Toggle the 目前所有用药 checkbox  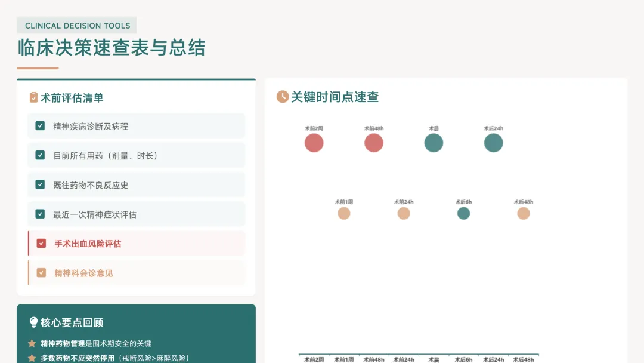click(x=40, y=155)
